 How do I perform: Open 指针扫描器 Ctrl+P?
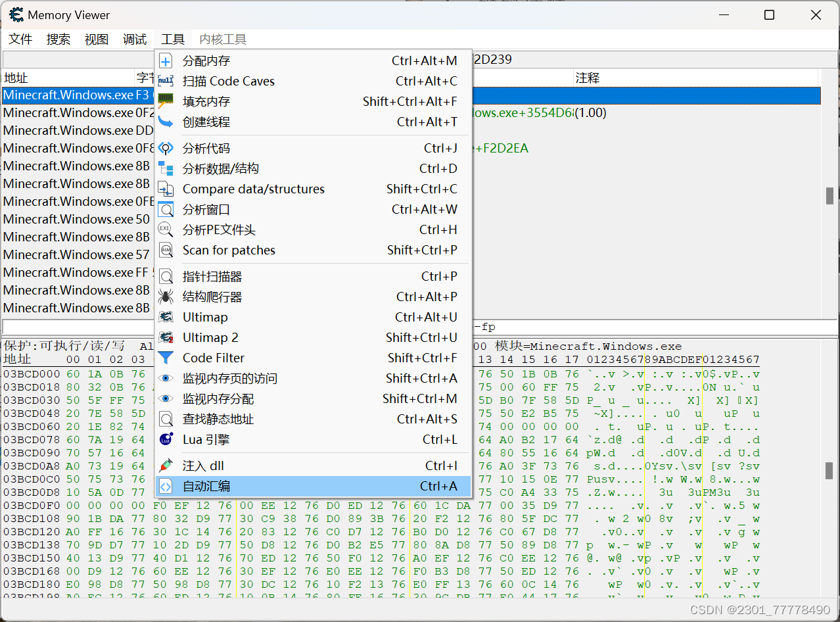point(314,277)
